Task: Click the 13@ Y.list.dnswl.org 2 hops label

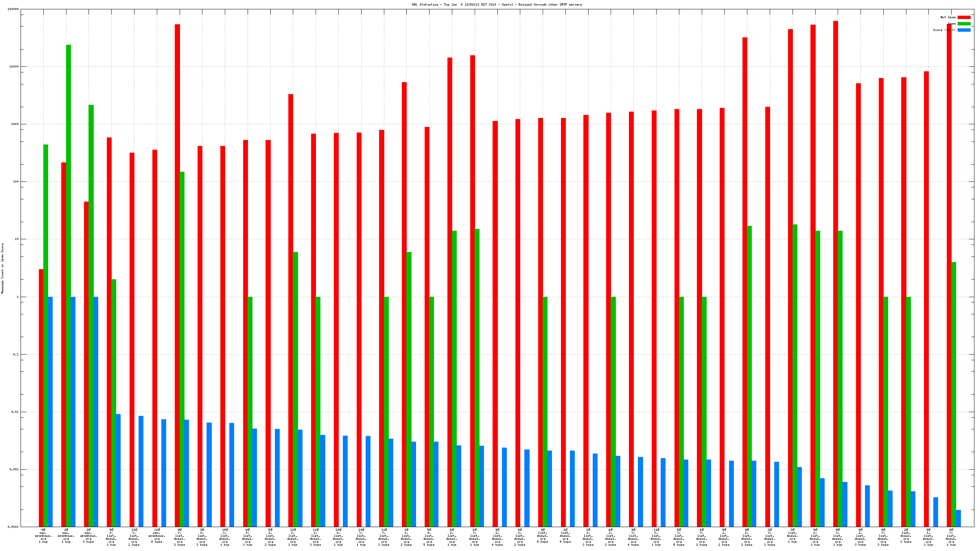Action: 134,537
